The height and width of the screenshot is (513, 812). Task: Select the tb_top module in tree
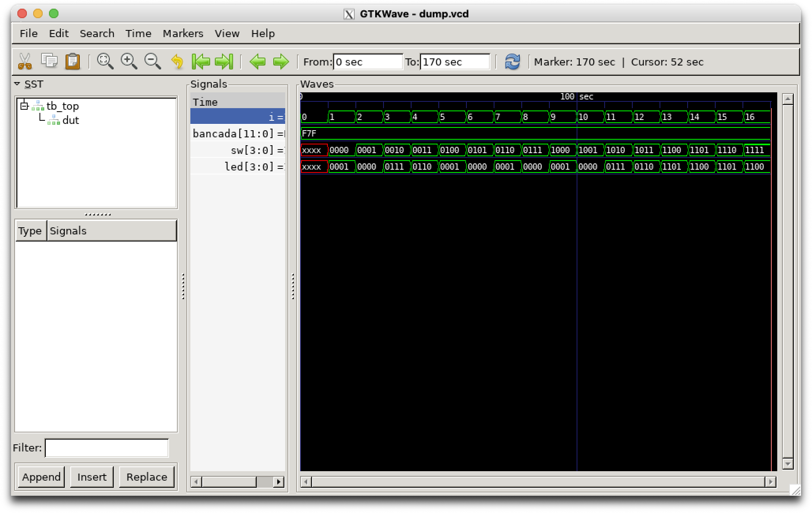click(x=62, y=106)
